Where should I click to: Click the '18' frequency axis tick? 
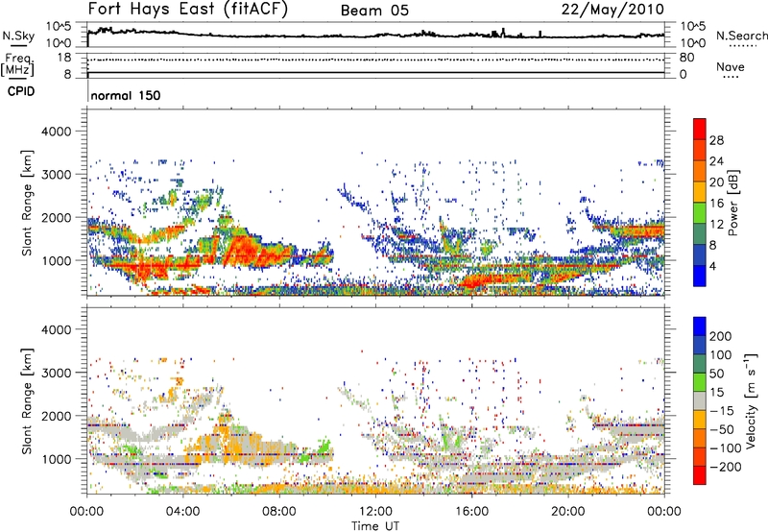pos(64,58)
